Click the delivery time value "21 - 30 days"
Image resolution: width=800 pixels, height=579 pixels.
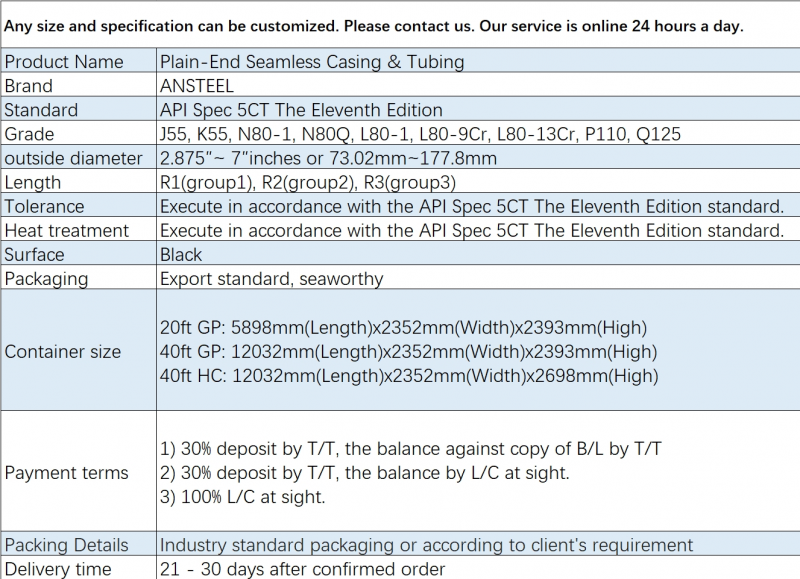(x=303, y=569)
